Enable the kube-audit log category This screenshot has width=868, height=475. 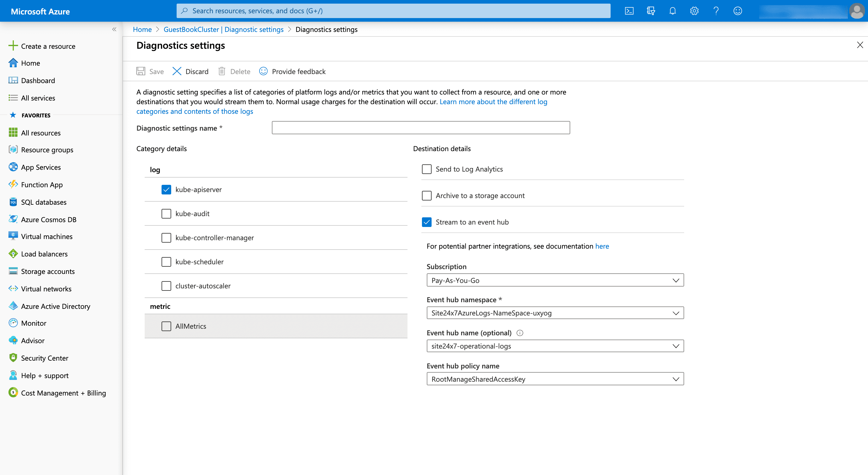click(x=166, y=213)
